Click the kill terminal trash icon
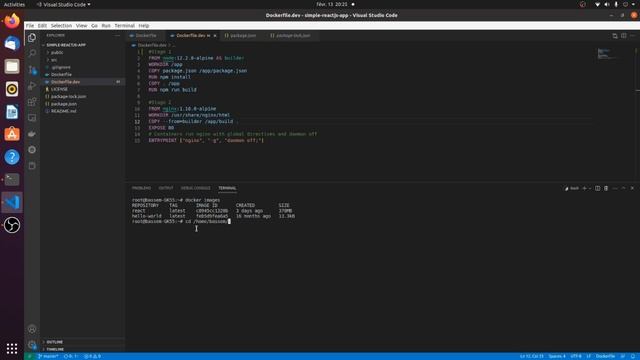 click(606, 188)
